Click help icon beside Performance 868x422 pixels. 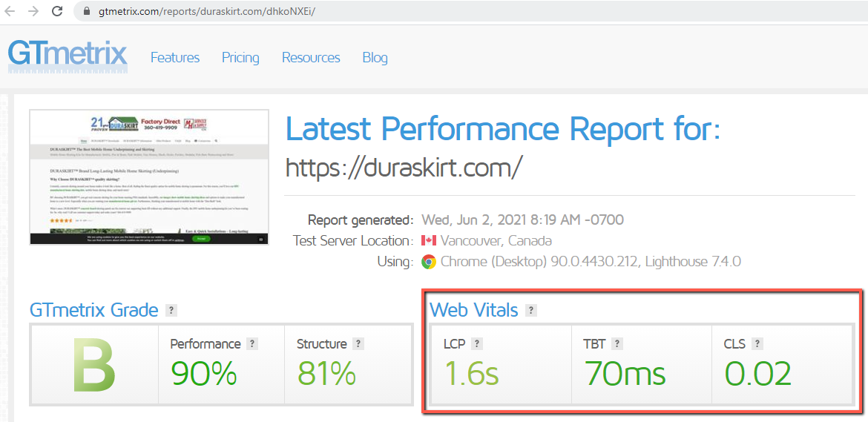click(x=252, y=344)
